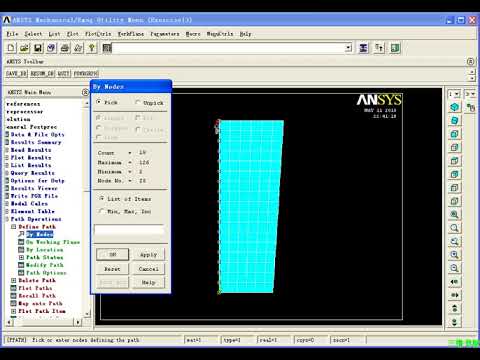Switch to Isometric view
480x360 pixels.
tap(454, 107)
